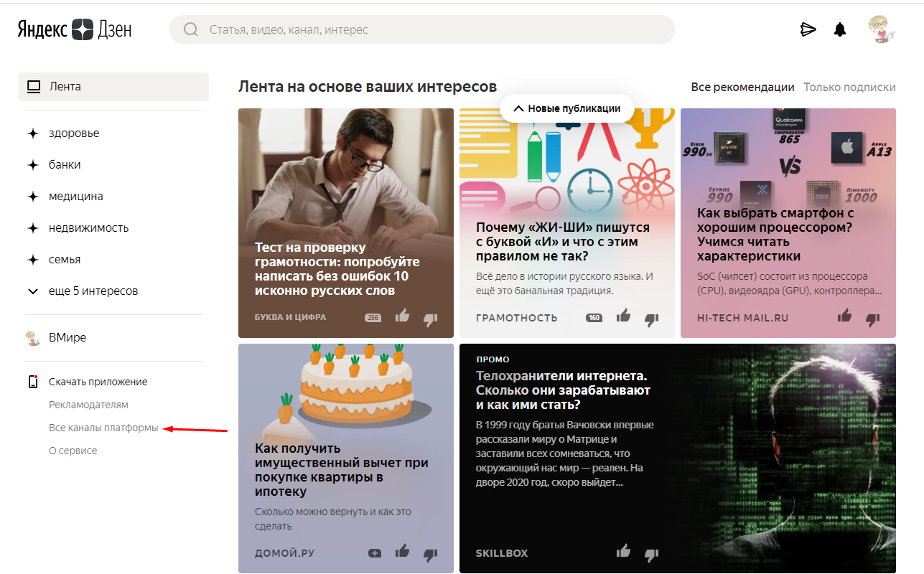The image size is (924, 574).
Task: Select the здоровье interest star item
Action: pyautogui.click(x=73, y=133)
